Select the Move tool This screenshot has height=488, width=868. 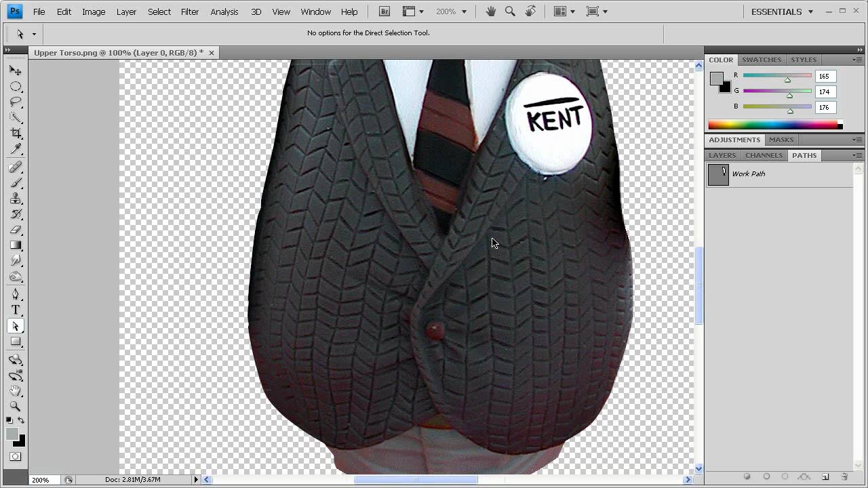(x=16, y=70)
